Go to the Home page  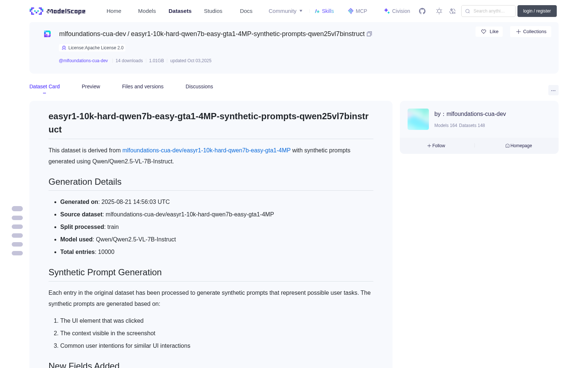(x=114, y=11)
